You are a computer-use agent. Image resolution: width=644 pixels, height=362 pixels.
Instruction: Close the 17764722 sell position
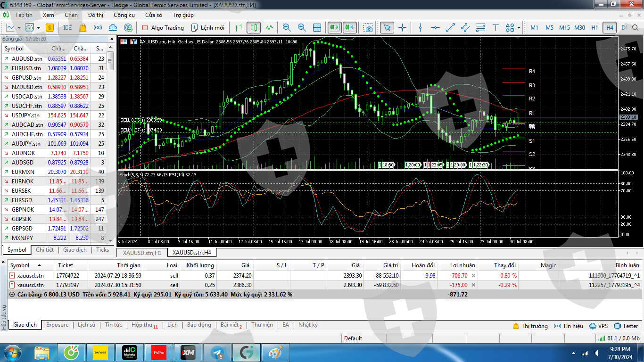tap(473, 276)
